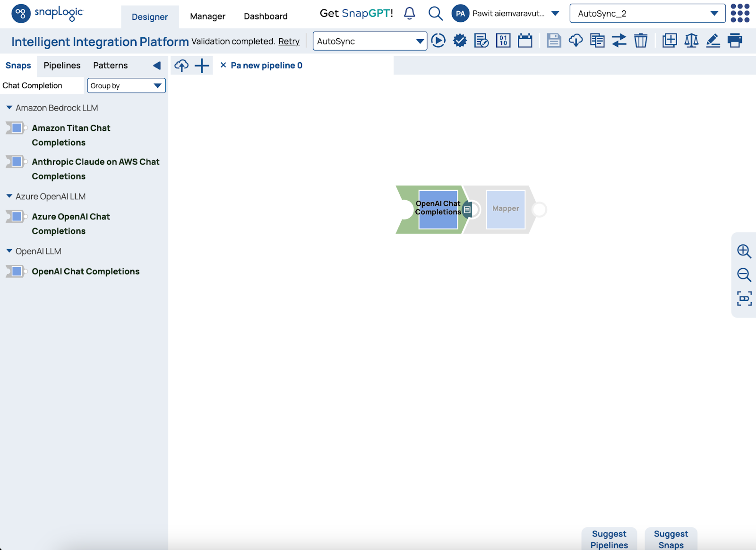This screenshot has width=756, height=550.
Task: Switch to the Manager tab
Action: coord(207,17)
